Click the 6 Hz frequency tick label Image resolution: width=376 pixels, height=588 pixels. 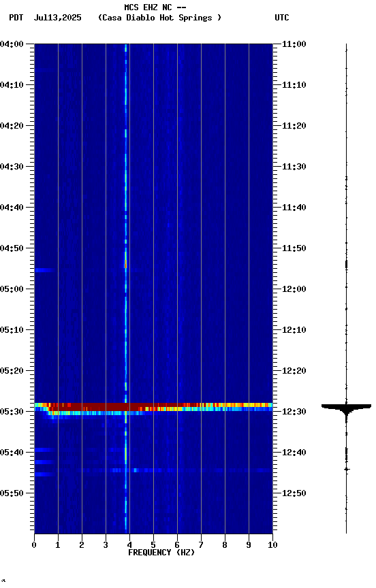coord(177,545)
